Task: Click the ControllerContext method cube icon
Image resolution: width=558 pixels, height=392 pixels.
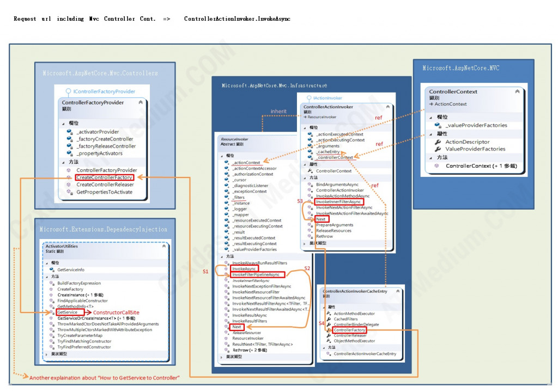Action: tap(436, 166)
